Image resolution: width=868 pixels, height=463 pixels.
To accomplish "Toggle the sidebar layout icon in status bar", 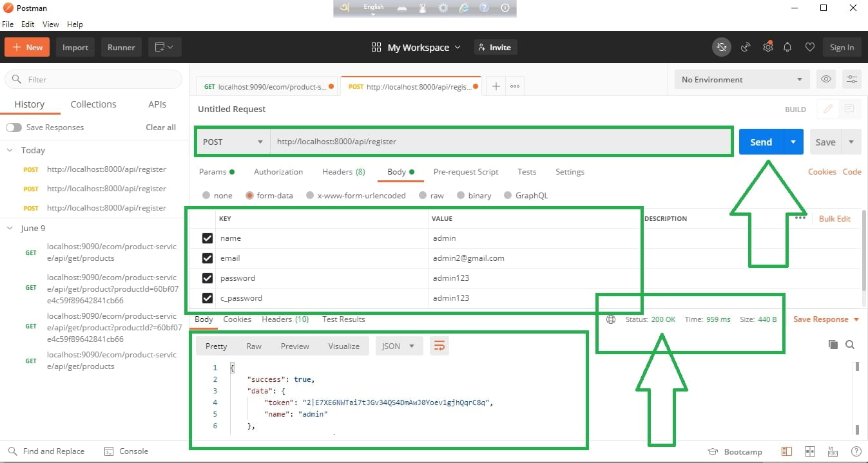I will click(x=787, y=451).
